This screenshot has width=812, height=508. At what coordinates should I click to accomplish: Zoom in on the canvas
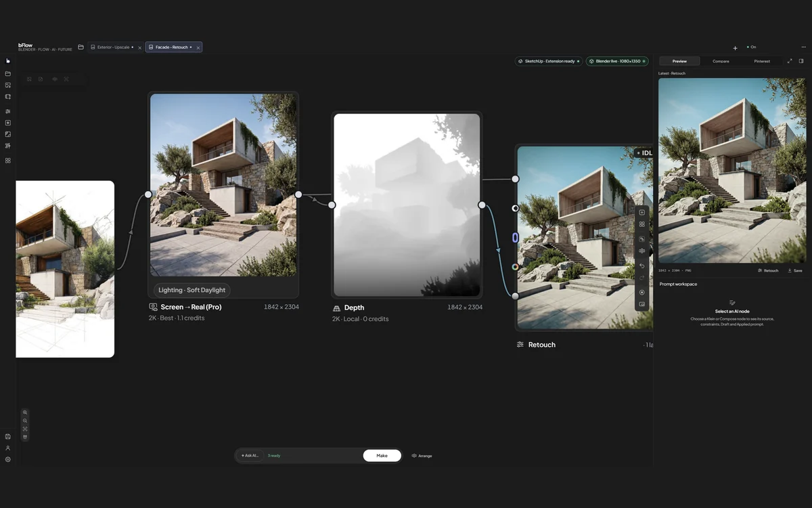tap(25, 412)
